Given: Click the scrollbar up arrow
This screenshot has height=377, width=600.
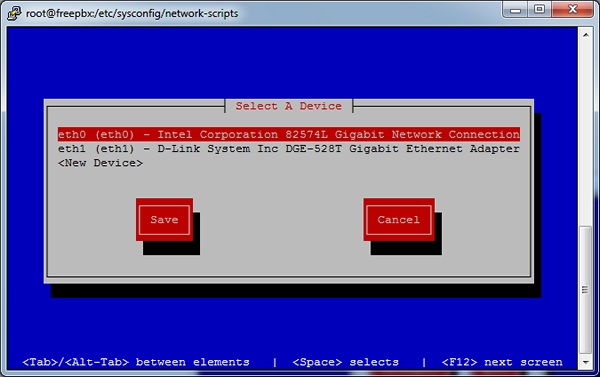Looking at the screenshot, I should (586, 35).
